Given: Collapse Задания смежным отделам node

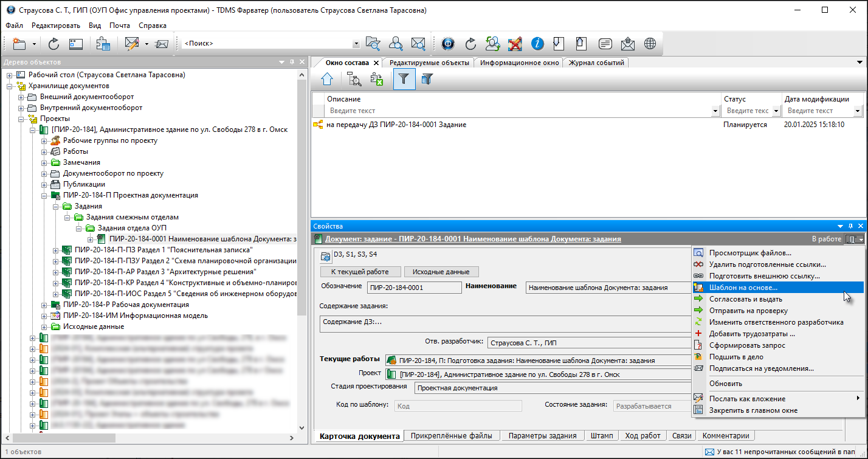Looking at the screenshot, I should [x=67, y=217].
